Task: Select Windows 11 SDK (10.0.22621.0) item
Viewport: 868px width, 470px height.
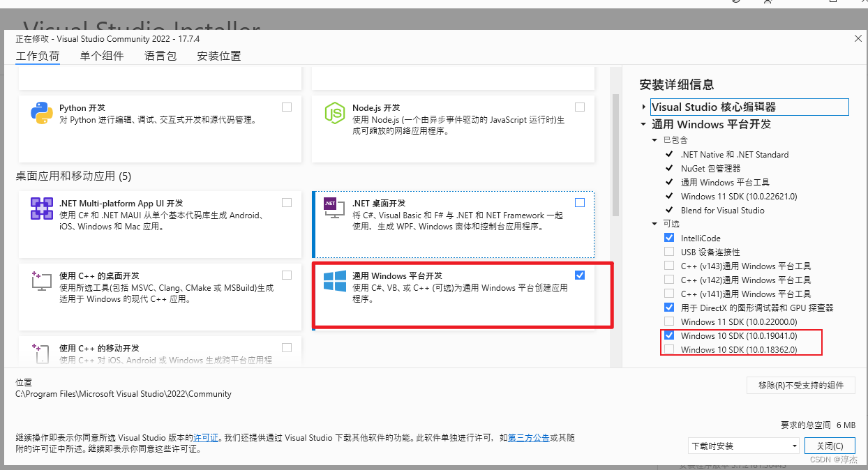Action: pyautogui.click(x=739, y=196)
